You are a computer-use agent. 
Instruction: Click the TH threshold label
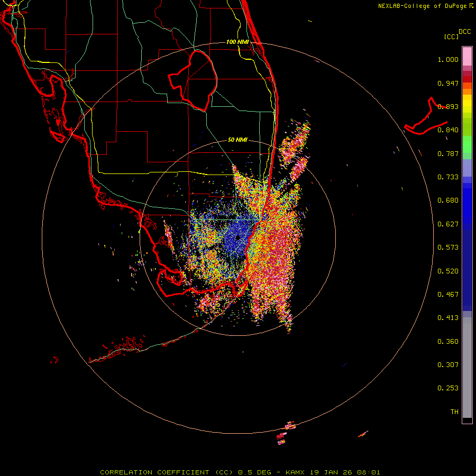[454, 412]
